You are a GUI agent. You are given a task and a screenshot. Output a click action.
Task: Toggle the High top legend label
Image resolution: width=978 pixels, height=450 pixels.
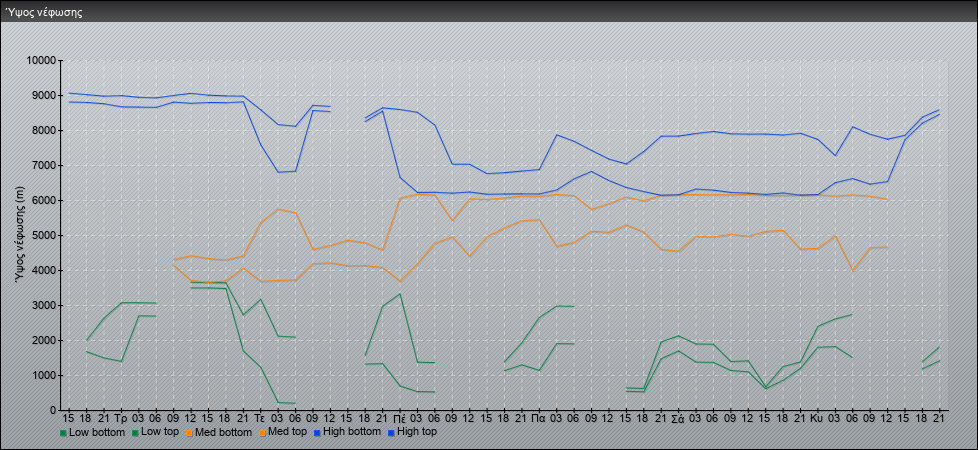click(417, 432)
